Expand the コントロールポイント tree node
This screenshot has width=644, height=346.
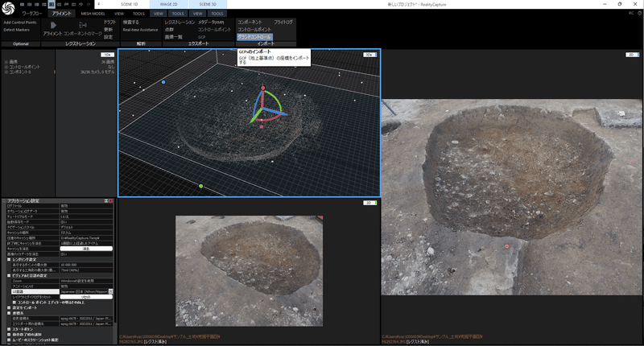pyautogui.click(x=5, y=66)
